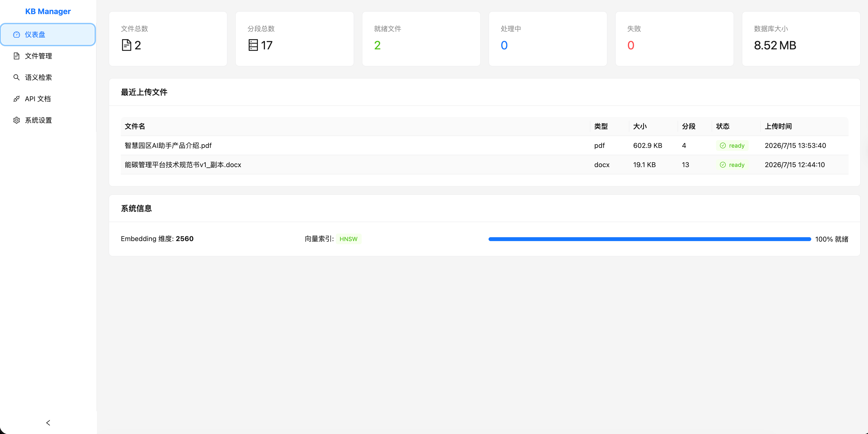Click the ready status tag of pdf file
Screen dimensions: 868x434
(732, 145)
